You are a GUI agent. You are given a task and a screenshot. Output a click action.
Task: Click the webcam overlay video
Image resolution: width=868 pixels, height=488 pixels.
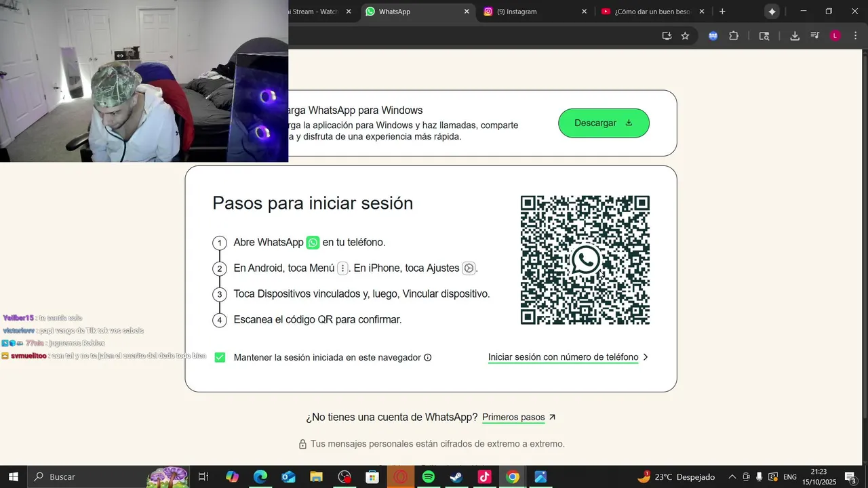tap(144, 81)
